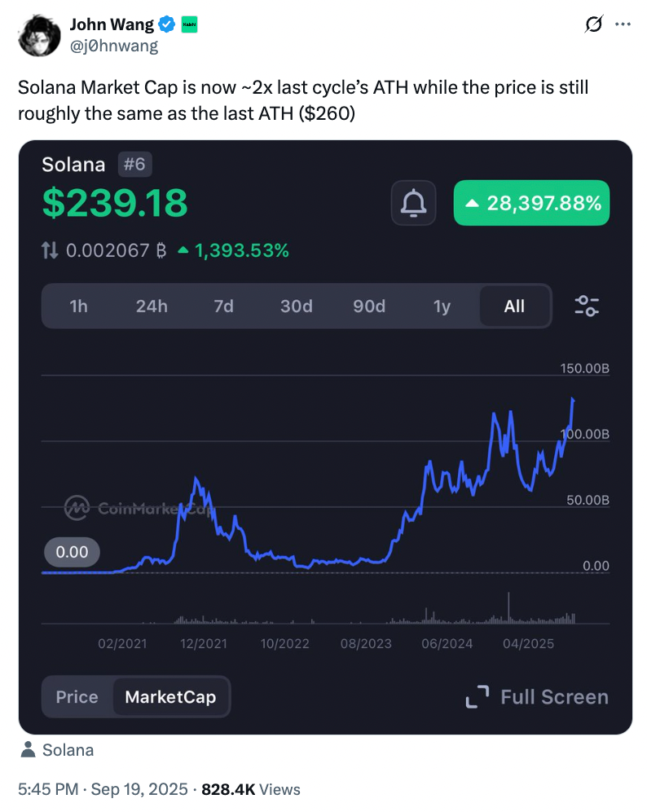
Task: Click the latest peak on chart line
Action: (x=573, y=399)
